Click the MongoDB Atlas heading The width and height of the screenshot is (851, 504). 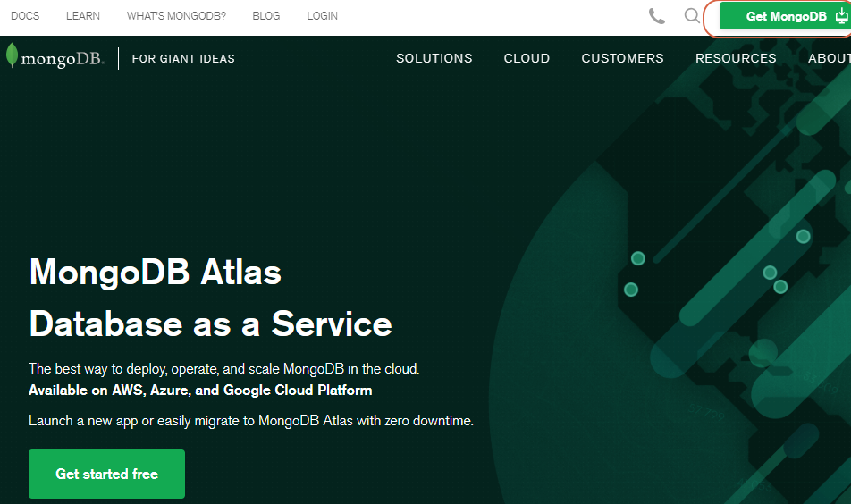[x=156, y=272]
